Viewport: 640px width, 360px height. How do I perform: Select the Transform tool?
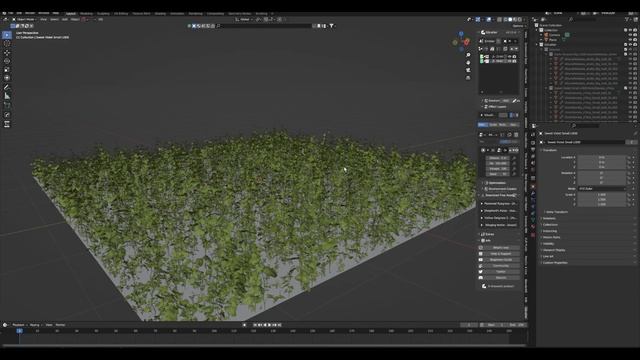click(x=7, y=78)
